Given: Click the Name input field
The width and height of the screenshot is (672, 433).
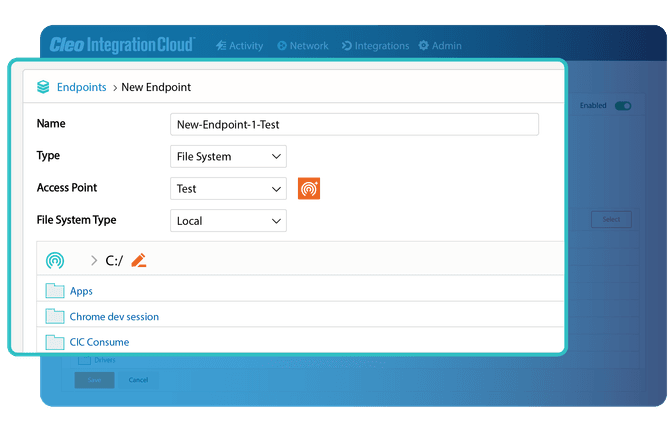Looking at the screenshot, I should pos(354,124).
